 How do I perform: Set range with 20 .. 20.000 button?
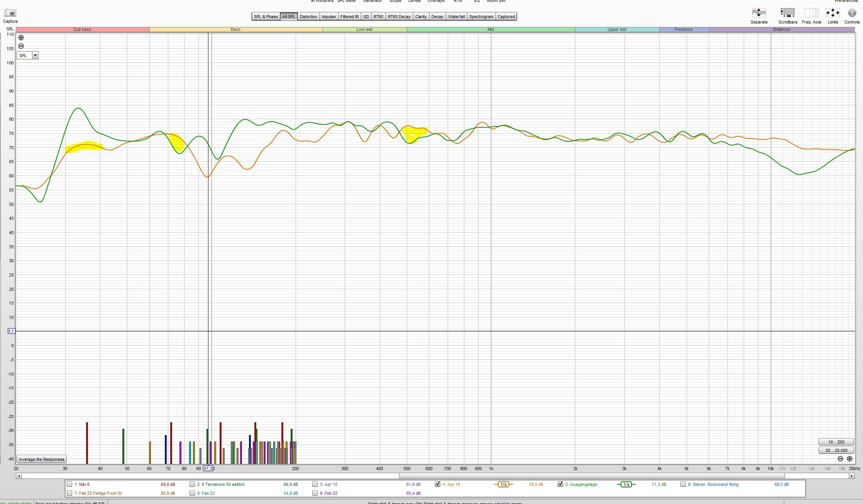point(836,450)
